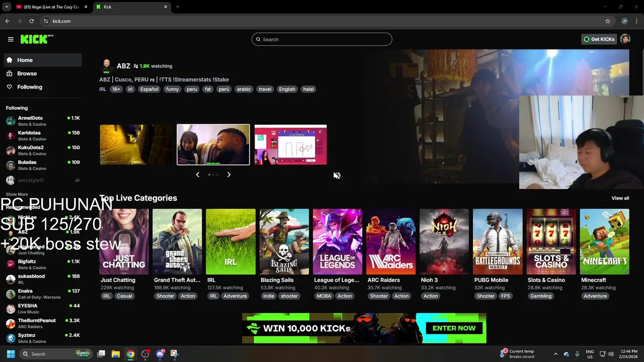
Task: Show the previous featured stream
Action: tap(198, 174)
